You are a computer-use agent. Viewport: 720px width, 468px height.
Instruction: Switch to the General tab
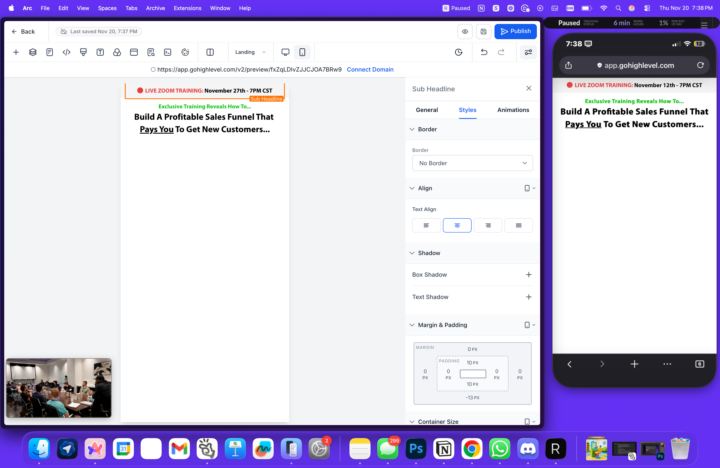pos(427,110)
